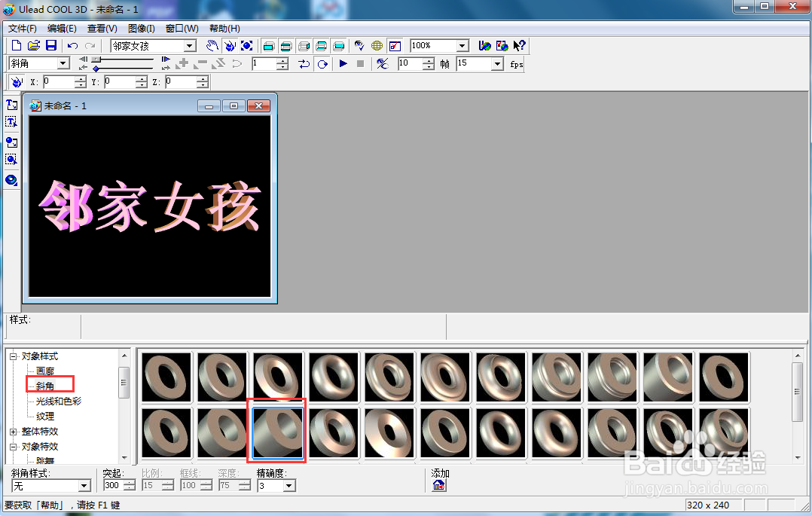Click the timeline frame slider handle

[x=96, y=60]
